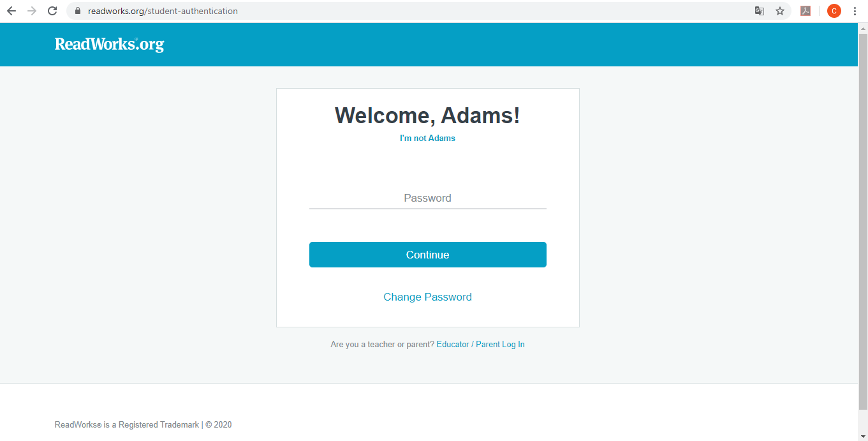Viewport: 868px width, 441px height.
Task: Bookmark this page with the star icon
Action: [780, 11]
